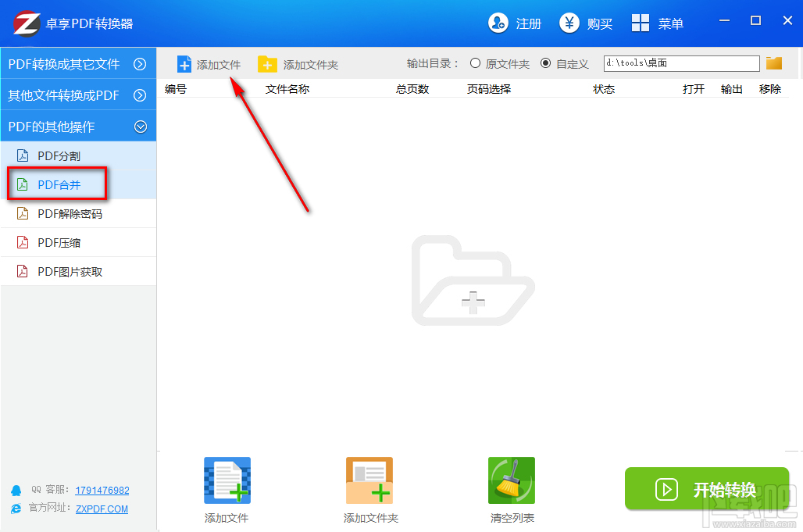The image size is (803, 532).
Task: Click 开始转换 green button
Action: tap(707, 488)
